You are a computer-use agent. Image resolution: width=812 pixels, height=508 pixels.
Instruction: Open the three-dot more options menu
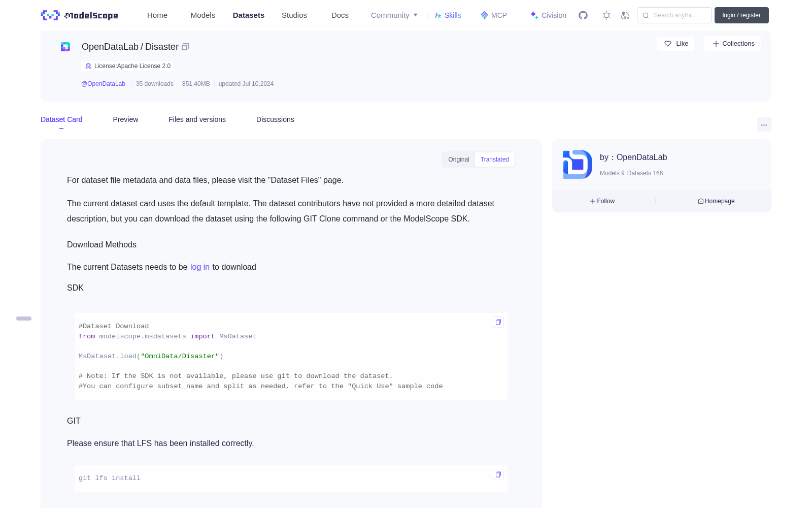click(x=764, y=124)
